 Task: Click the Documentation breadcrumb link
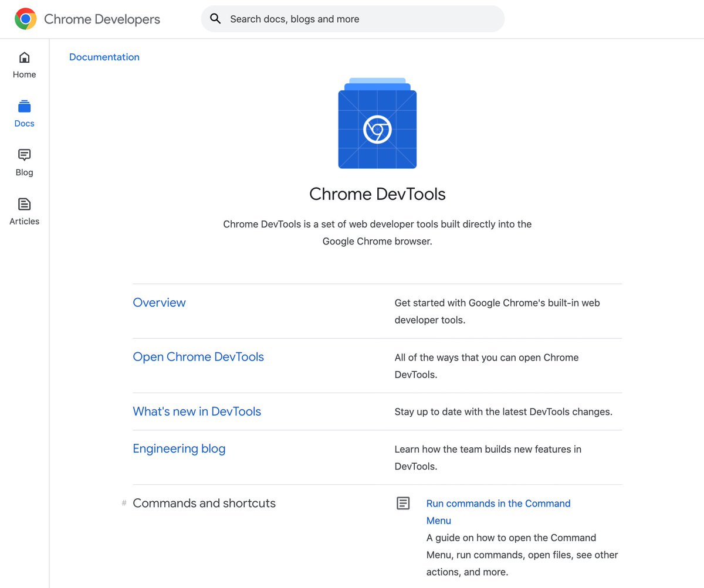[x=104, y=57]
